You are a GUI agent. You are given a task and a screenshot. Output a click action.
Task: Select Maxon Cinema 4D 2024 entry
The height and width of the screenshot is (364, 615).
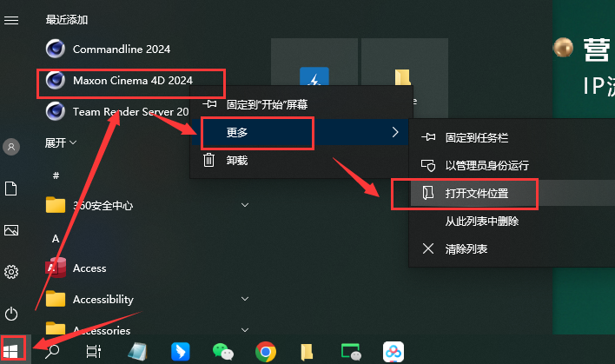[132, 81]
